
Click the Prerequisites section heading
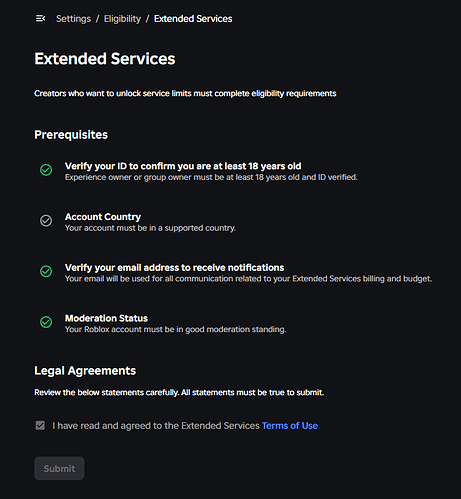click(71, 135)
